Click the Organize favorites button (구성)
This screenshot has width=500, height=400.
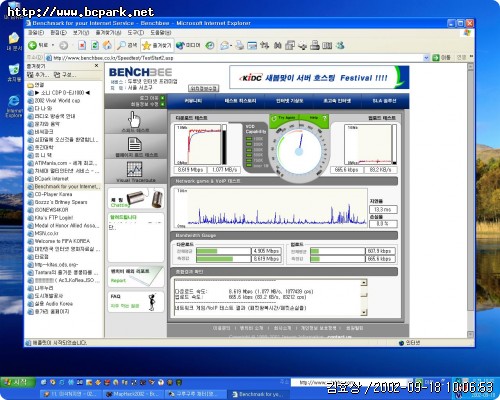click(x=65, y=75)
